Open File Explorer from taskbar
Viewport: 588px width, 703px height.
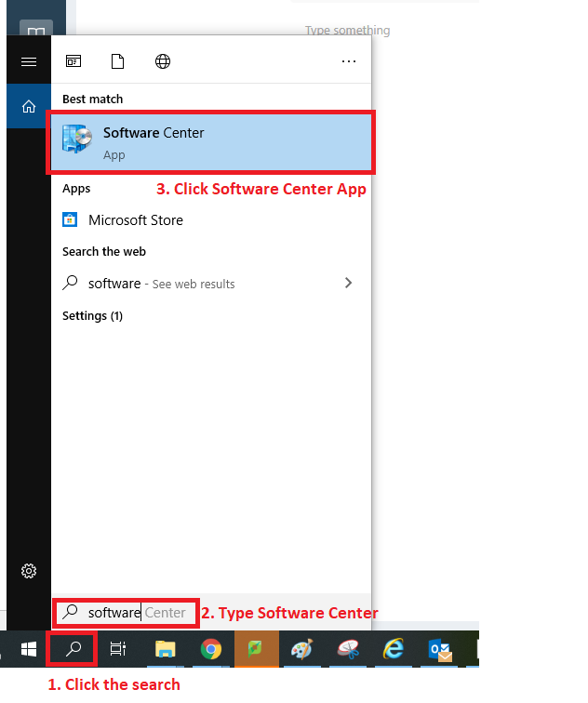(x=165, y=649)
